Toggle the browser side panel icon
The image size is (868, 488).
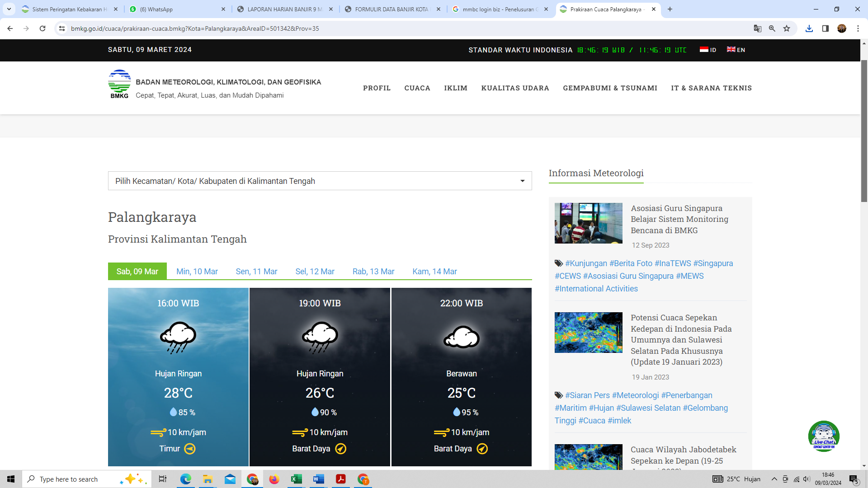tap(826, 28)
